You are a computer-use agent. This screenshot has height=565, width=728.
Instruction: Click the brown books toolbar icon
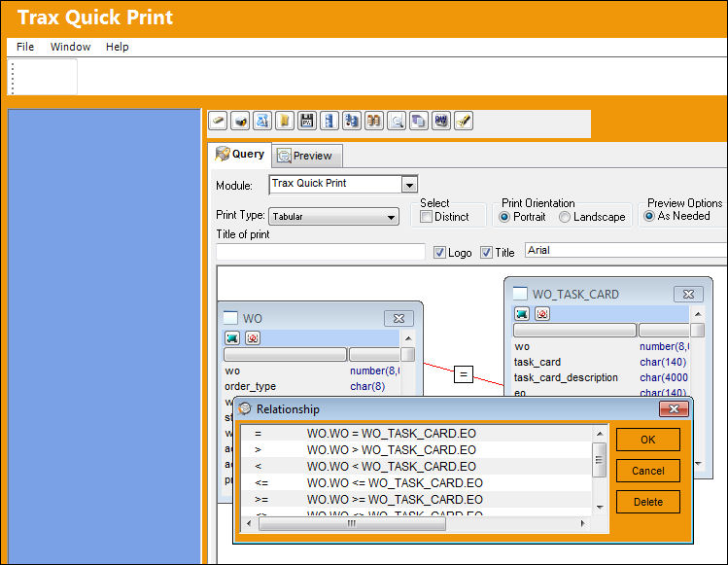tap(374, 121)
